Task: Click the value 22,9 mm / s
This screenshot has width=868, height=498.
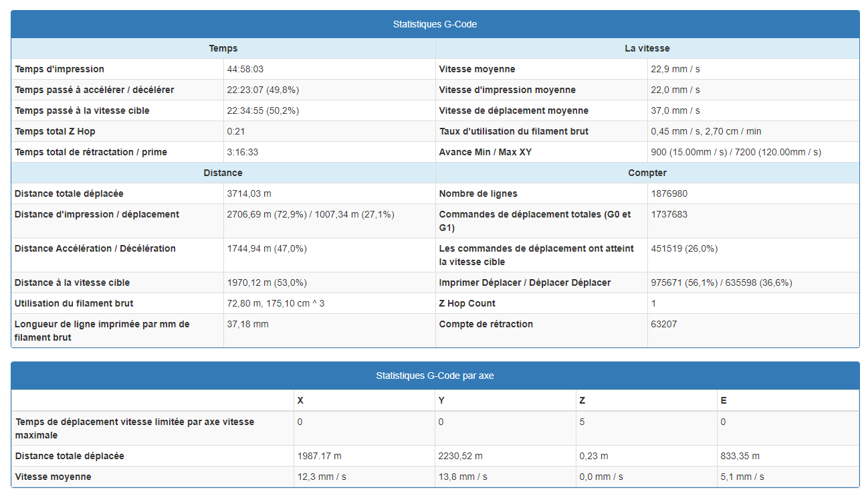Action: [675, 69]
